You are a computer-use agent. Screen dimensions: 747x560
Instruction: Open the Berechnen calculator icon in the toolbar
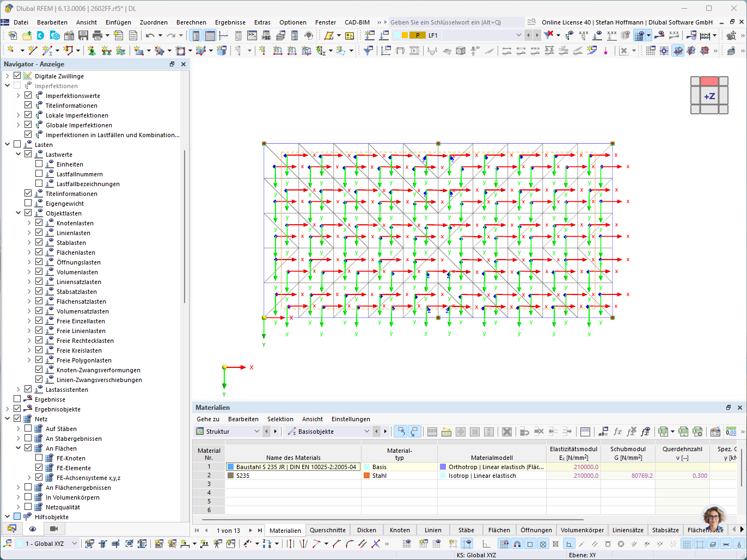[x=705, y=35]
